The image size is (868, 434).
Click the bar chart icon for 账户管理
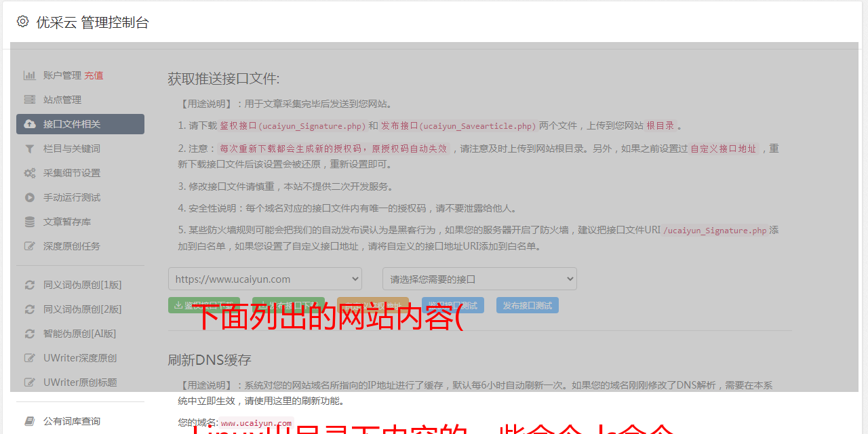pos(30,75)
